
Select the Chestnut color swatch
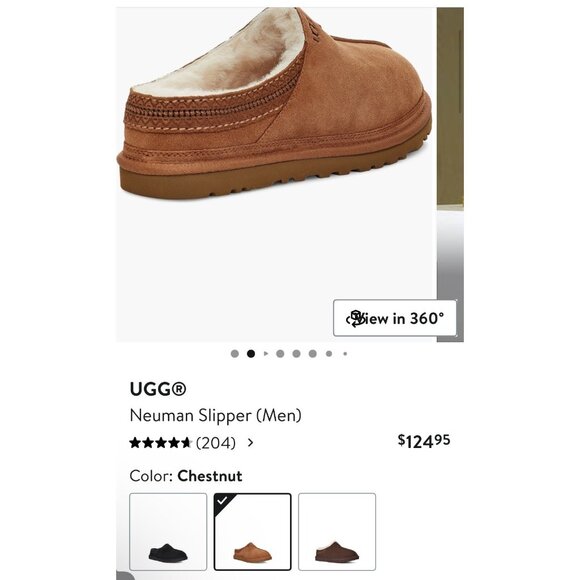click(253, 532)
